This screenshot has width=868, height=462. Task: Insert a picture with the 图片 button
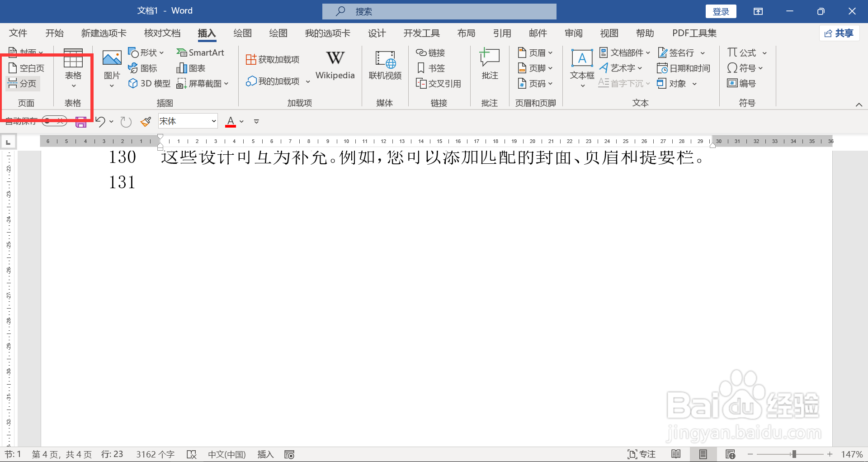112,68
